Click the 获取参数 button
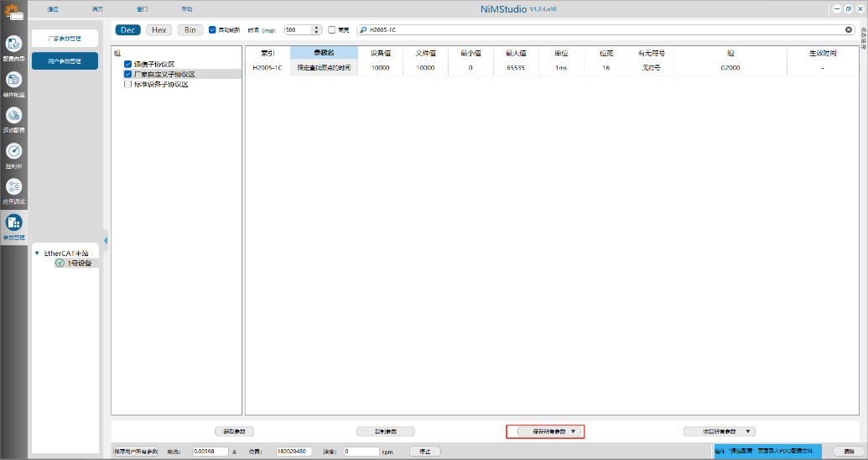 234,431
